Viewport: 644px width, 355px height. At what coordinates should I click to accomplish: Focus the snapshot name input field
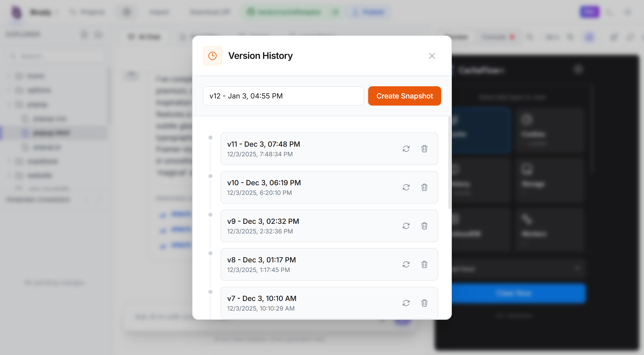coord(283,96)
